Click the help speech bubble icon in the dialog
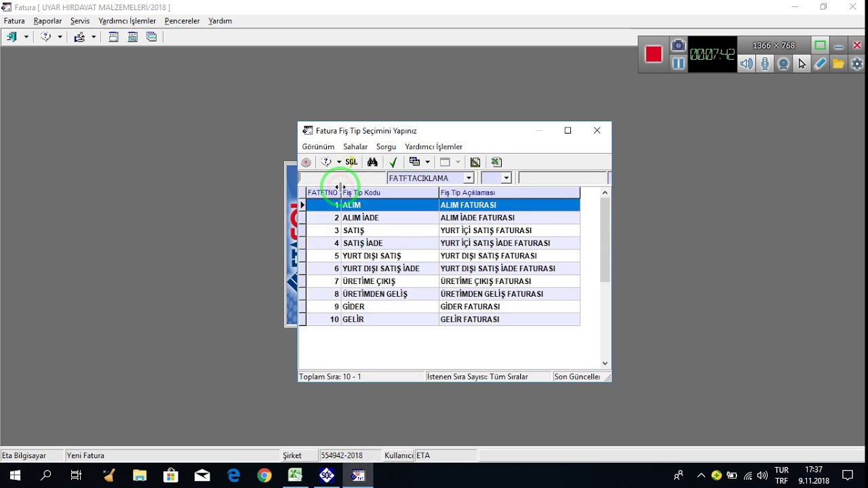Screen dimensions: 868x488 pos(326,162)
